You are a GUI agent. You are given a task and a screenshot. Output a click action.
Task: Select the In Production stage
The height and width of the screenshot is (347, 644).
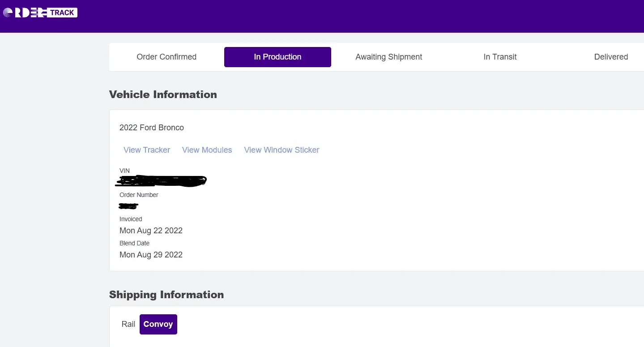(277, 57)
